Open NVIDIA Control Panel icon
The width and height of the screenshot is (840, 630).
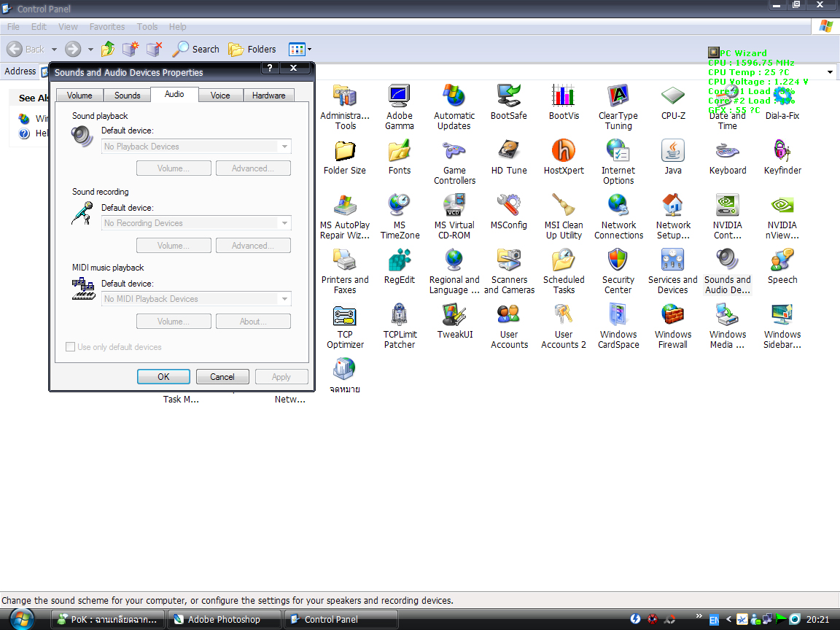click(x=728, y=216)
